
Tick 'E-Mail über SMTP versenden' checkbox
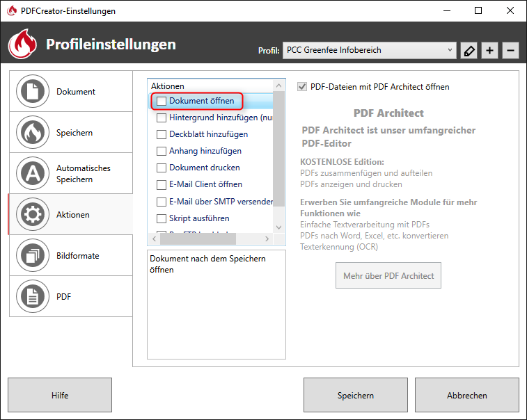[162, 202]
